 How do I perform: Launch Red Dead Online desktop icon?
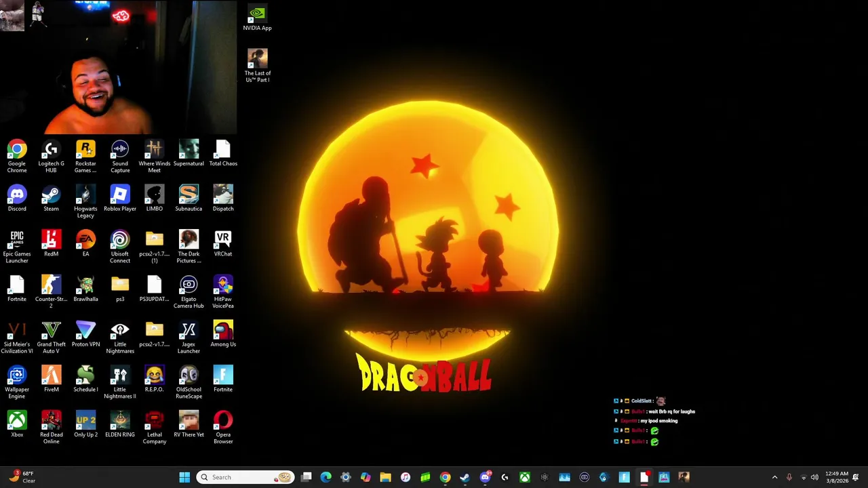pos(51,428)
